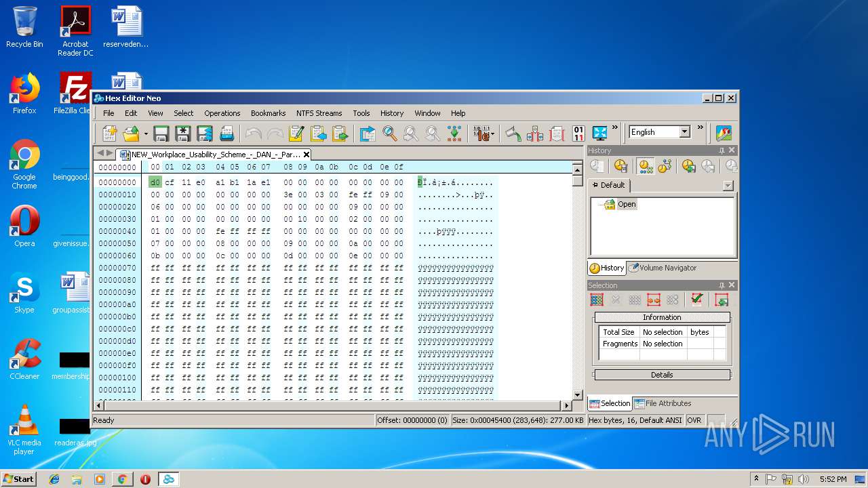Expand hidden toolbar buttons chevron after monitor icon
Screen dimensions: 868x488
[x=615, y=127]
